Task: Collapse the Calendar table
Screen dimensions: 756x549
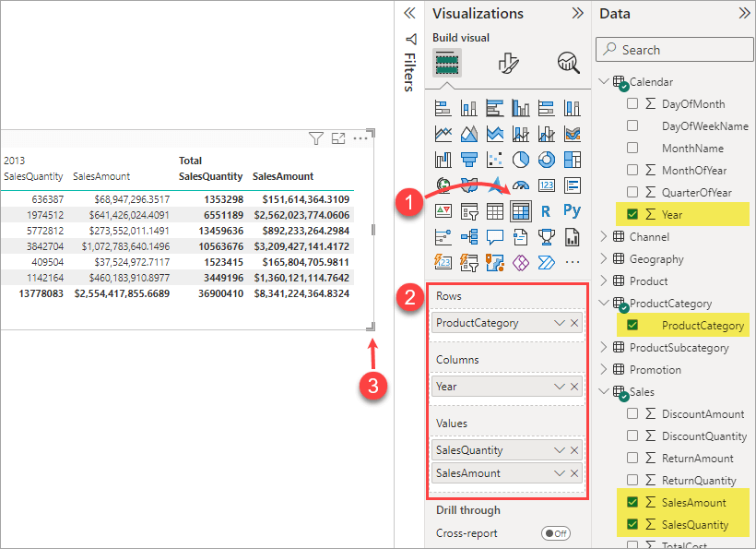Action: click(604, 81)
